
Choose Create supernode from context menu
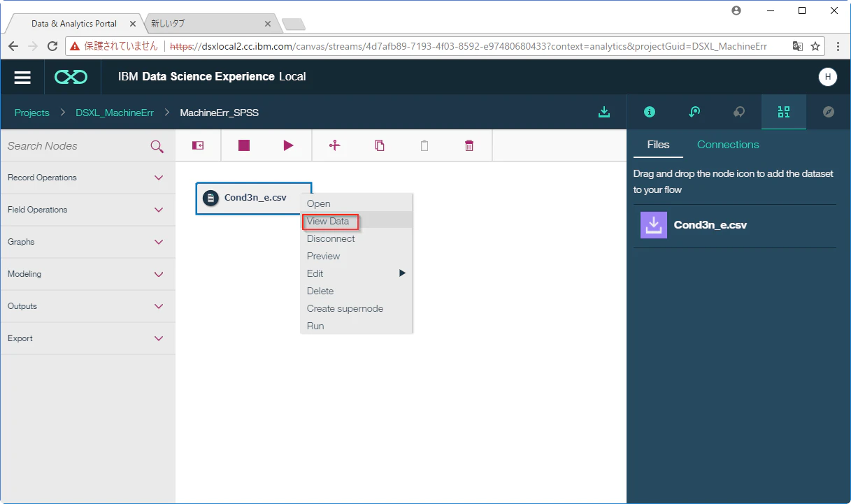(x=357, y=308)
